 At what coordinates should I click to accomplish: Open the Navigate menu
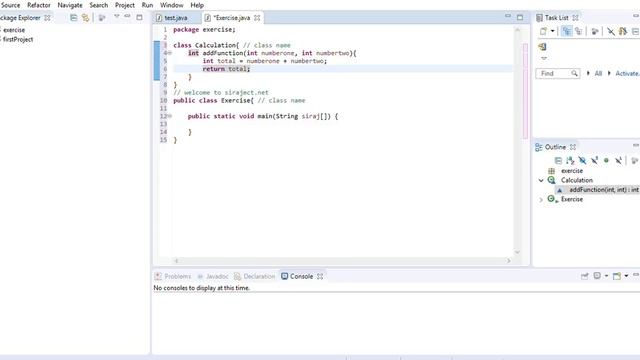(70, 5)
